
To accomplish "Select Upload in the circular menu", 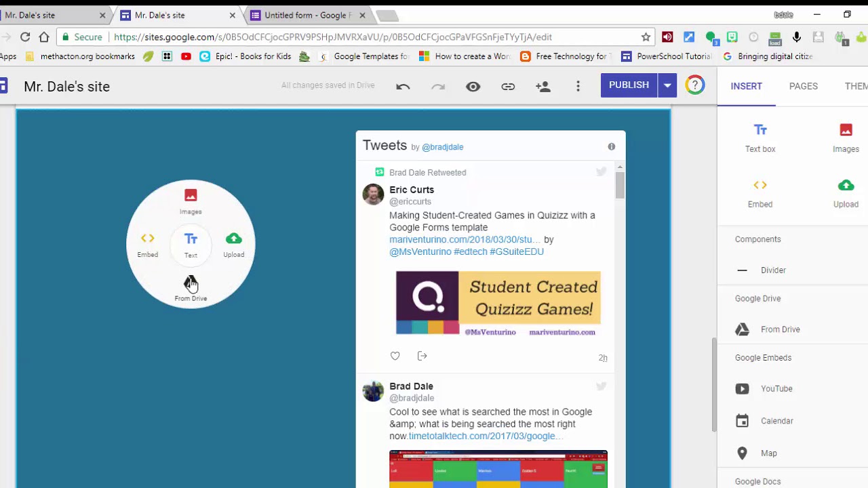I will (x=233, y=245).
